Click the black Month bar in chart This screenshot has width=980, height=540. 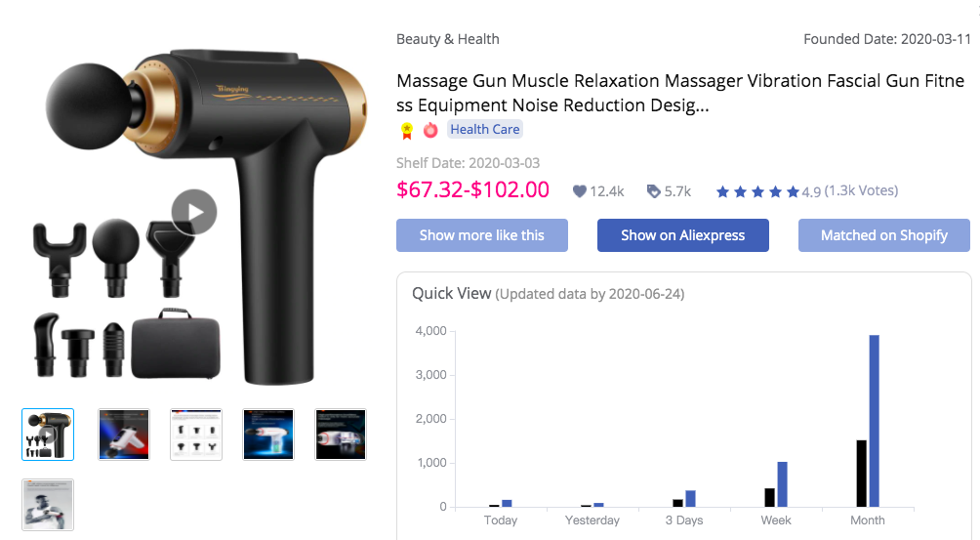[861, 474]
